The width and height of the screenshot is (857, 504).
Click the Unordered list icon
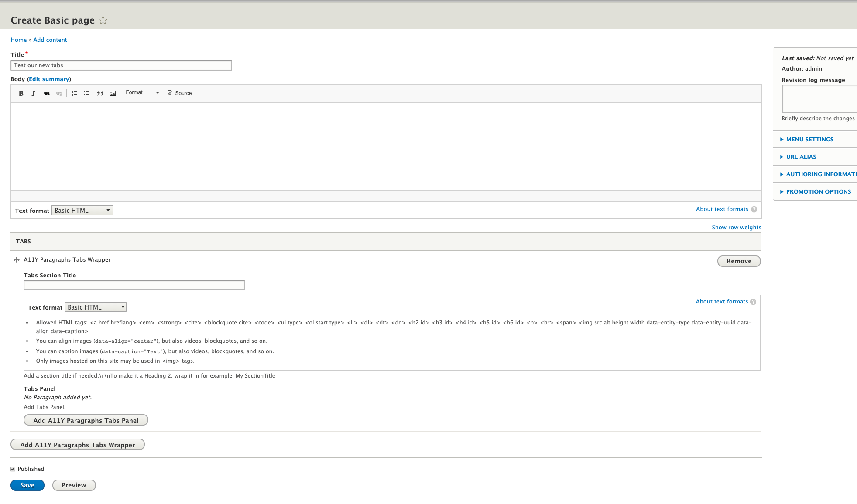click(74, 93)
